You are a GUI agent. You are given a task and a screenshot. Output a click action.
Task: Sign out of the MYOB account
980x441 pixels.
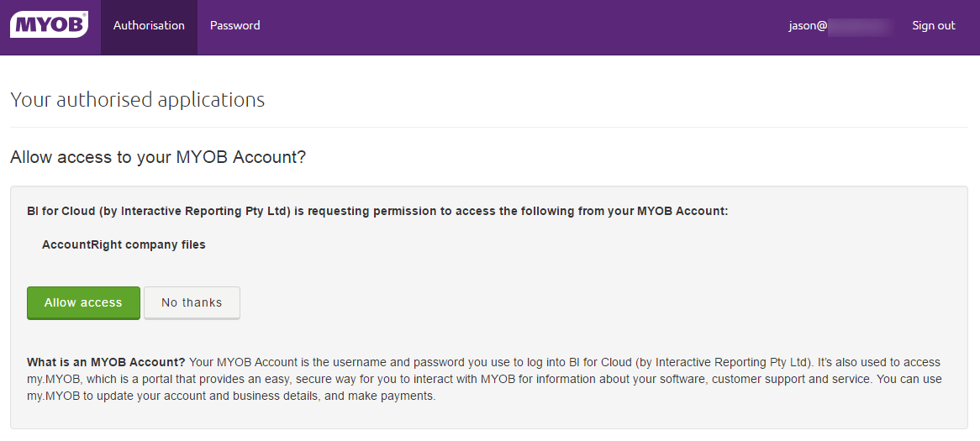[x=933, y=25]
